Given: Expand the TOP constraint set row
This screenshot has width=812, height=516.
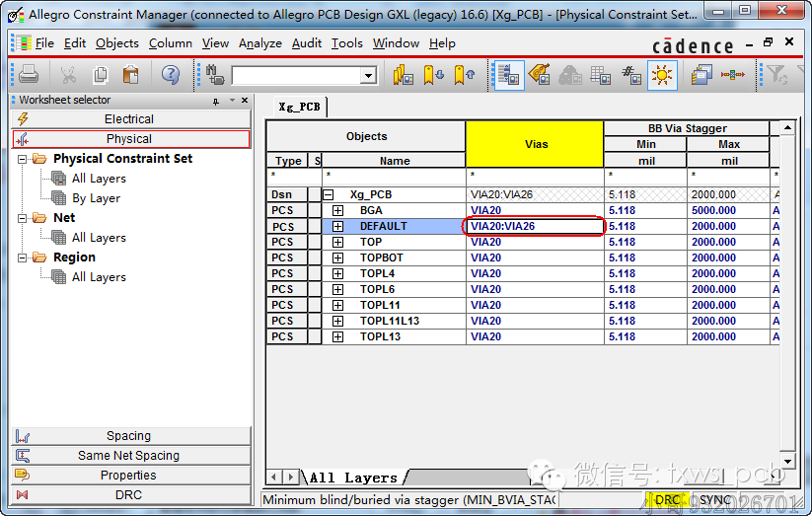Looking at the screenshot, I should 337,242.
